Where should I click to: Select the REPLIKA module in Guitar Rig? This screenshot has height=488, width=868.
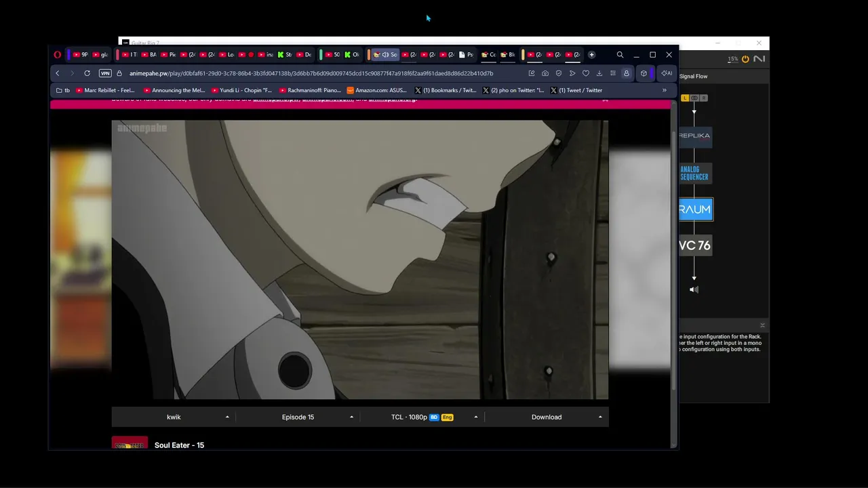pos(696,136)
